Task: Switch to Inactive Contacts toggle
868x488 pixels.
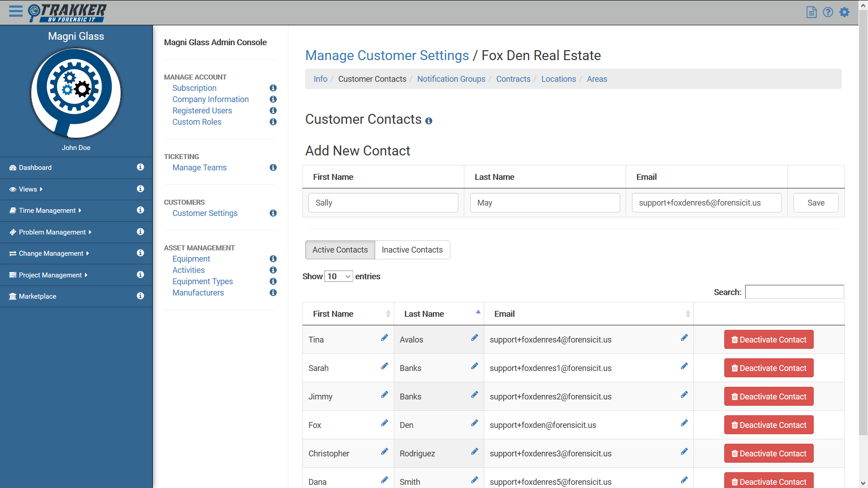Action: click(412, 250)
